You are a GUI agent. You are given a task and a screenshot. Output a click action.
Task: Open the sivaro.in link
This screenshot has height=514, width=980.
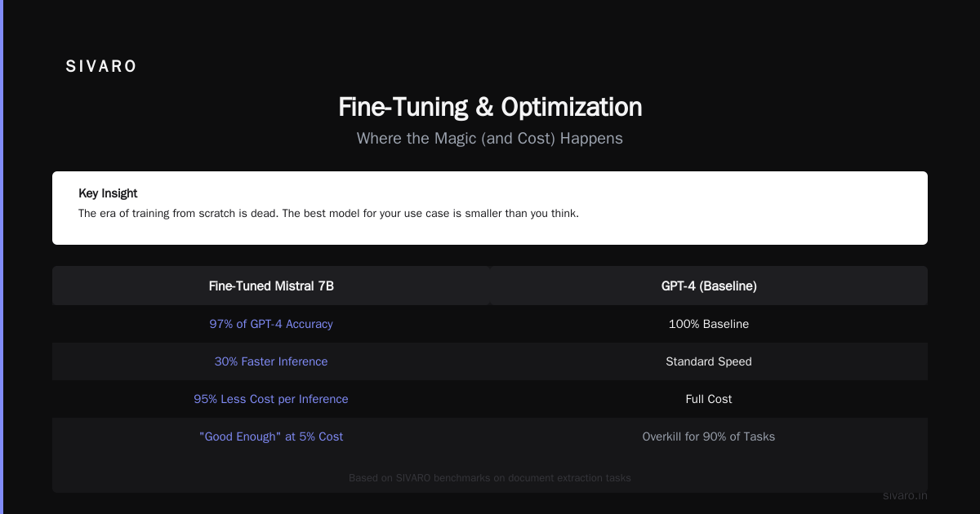pos(905,495)
